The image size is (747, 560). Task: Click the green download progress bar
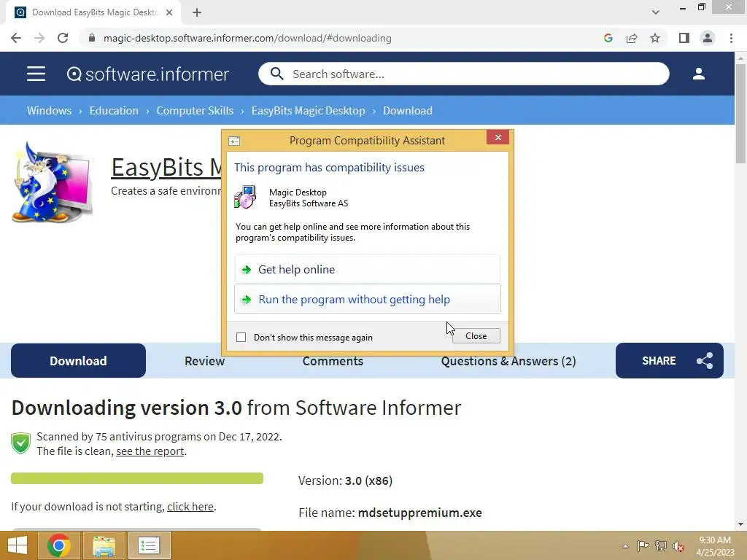click(x=137, y=478)
